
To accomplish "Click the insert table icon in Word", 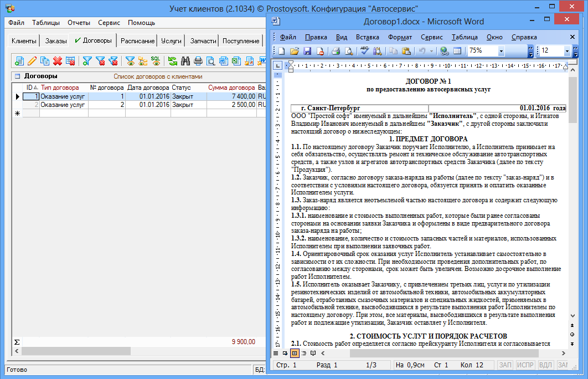I will click(x=457, y=51).
